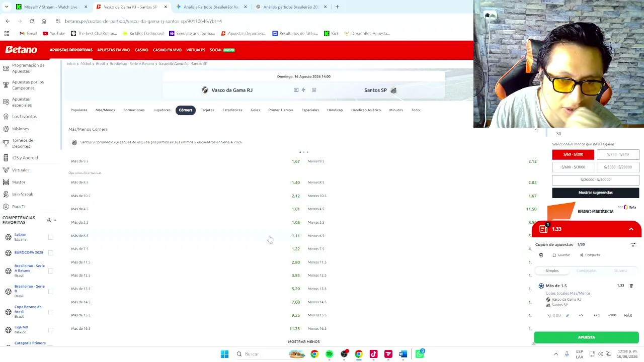Show hidden system tray icons

[x=556, y=354]
